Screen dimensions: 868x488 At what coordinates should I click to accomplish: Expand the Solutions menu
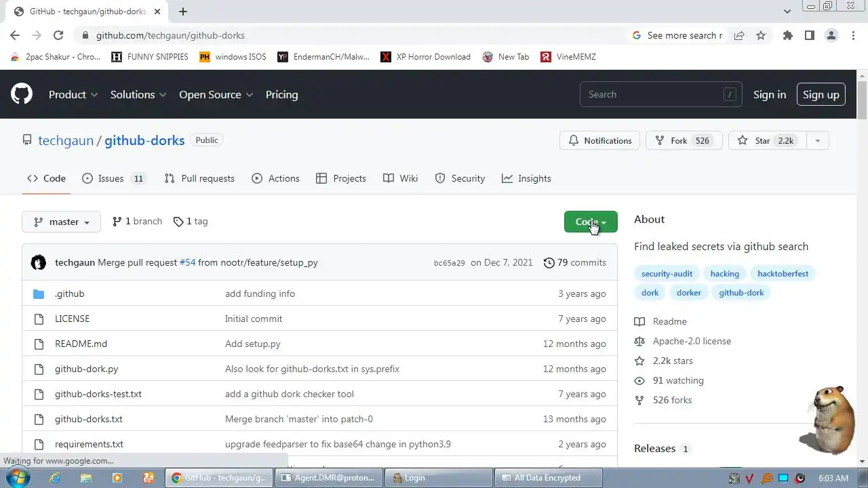click(138, 94)
